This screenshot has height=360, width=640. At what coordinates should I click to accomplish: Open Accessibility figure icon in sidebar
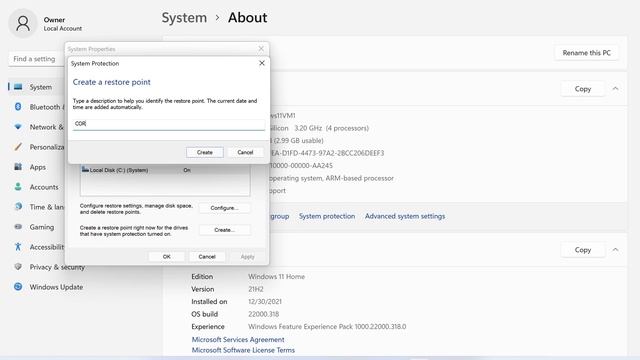pyautogui.click(x=18, y=247)
